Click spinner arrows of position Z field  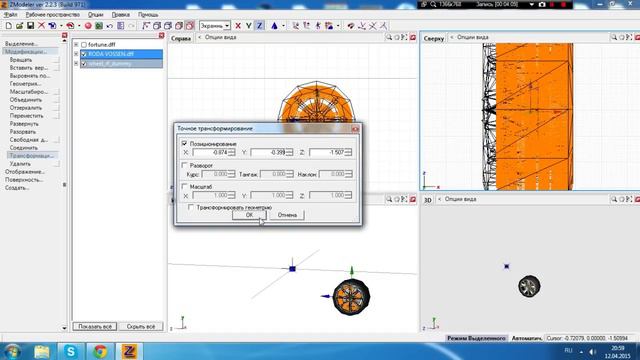348,152
